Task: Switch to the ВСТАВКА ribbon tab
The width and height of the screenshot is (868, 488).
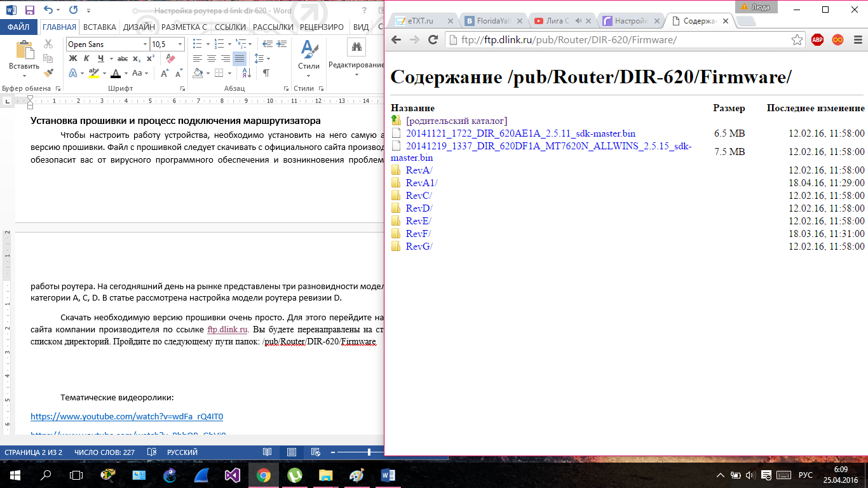Action: (x=100, y=27)
